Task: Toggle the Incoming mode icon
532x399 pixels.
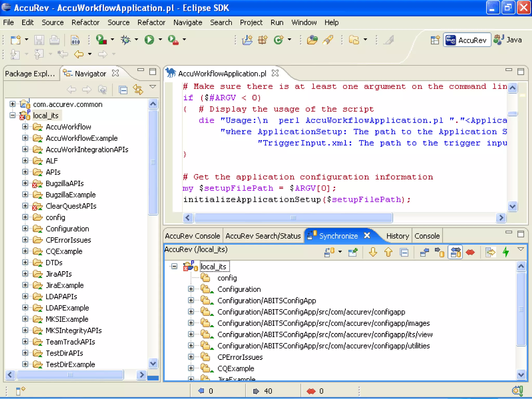Action: [x=424, y=252]
